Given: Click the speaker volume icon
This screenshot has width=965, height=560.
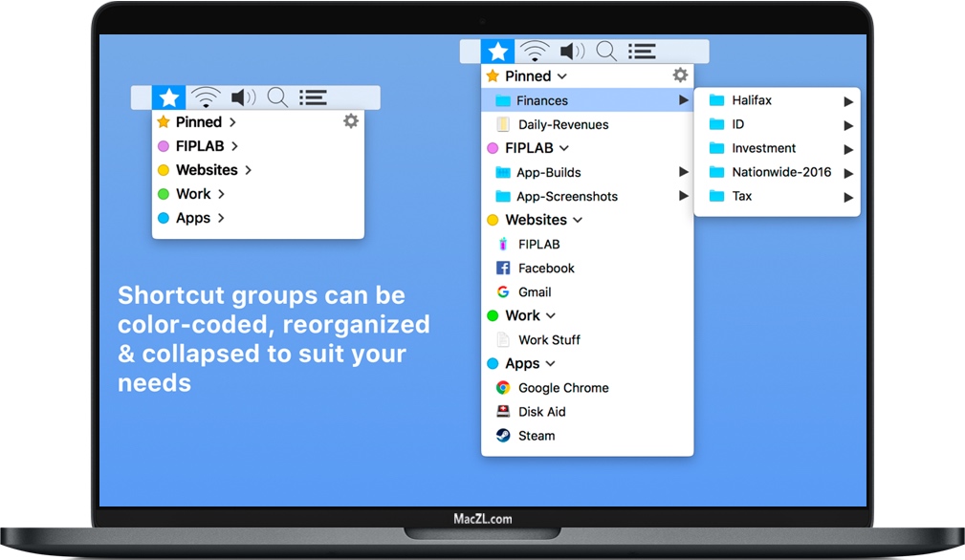Looking at the screenshot, I should (571, 51).
